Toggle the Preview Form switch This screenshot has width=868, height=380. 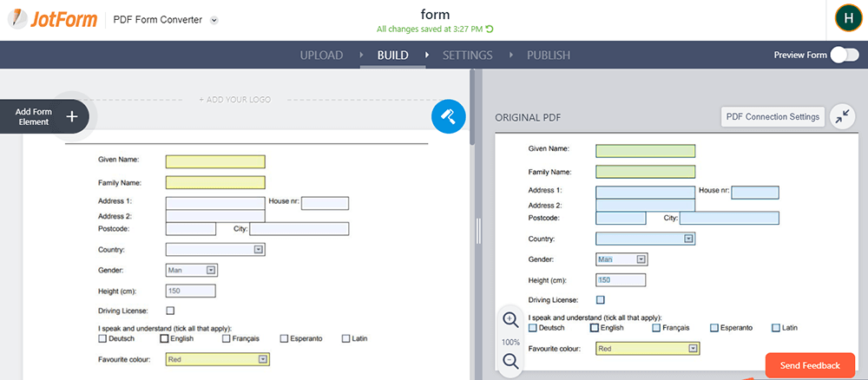844,55
